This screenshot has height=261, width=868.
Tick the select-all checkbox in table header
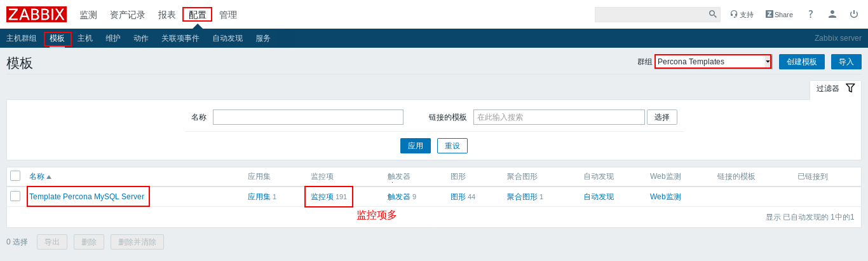[x=15, y=176]
